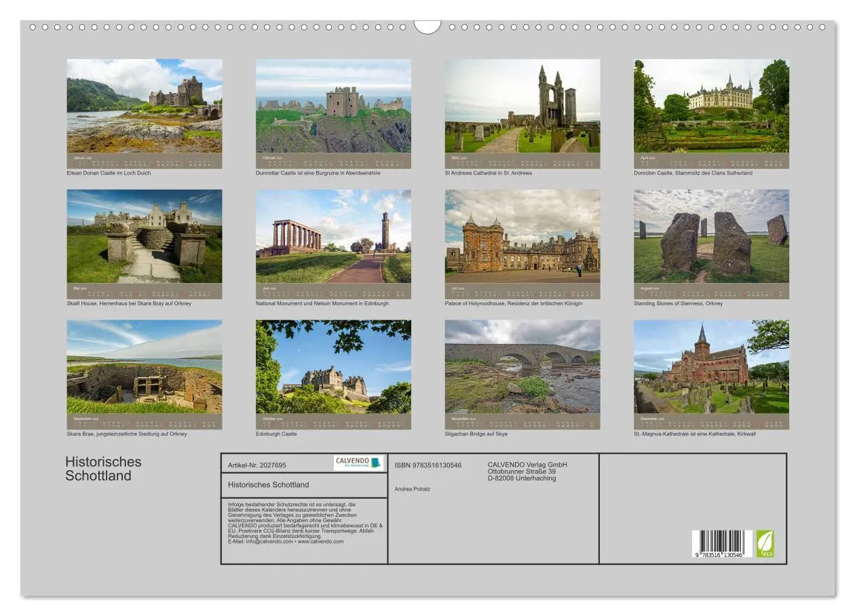
Task: Select the September Skara Brae photo
Action: (145, 373)
